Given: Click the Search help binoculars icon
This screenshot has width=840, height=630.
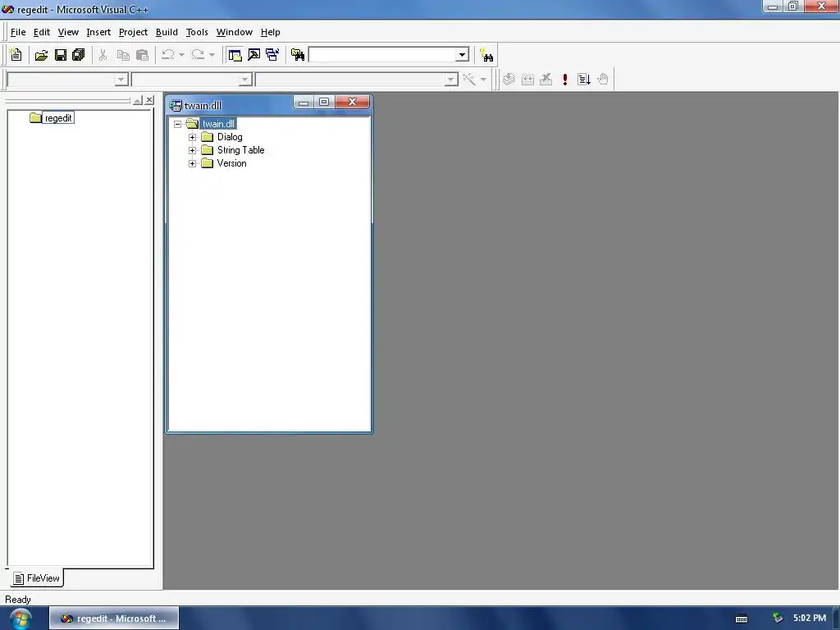Looking at the screenshot, I should coord(486,55).
